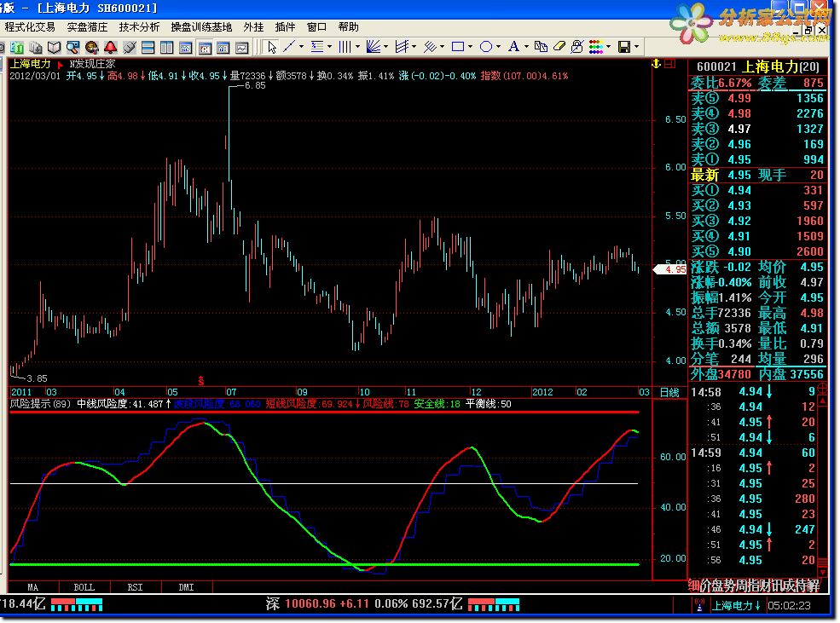
Task: Expand the vertical cycle lines dropdown arrow
Action: [357, 47]
